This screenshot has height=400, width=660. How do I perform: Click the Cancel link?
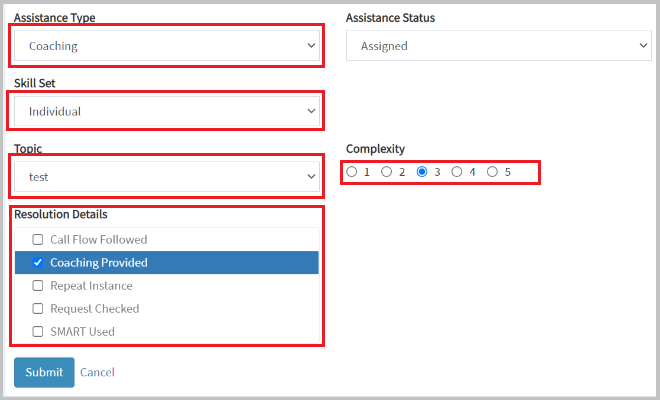[97, 372]
